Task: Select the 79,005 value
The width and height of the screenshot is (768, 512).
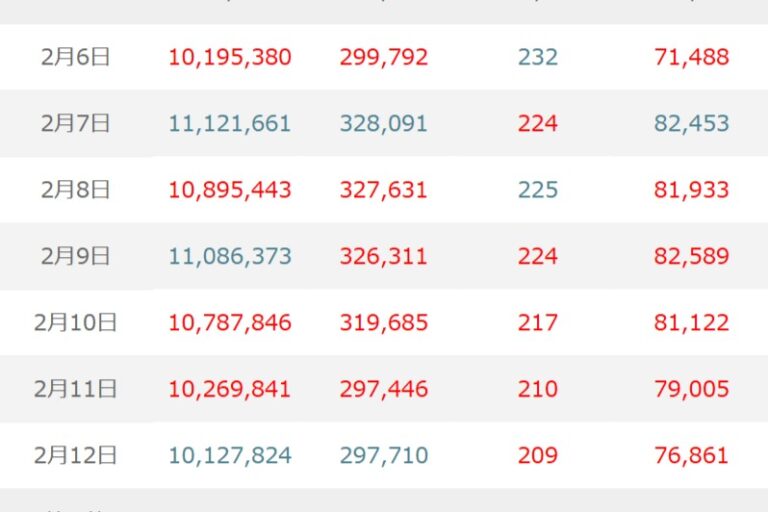Action: coord(691,389)
